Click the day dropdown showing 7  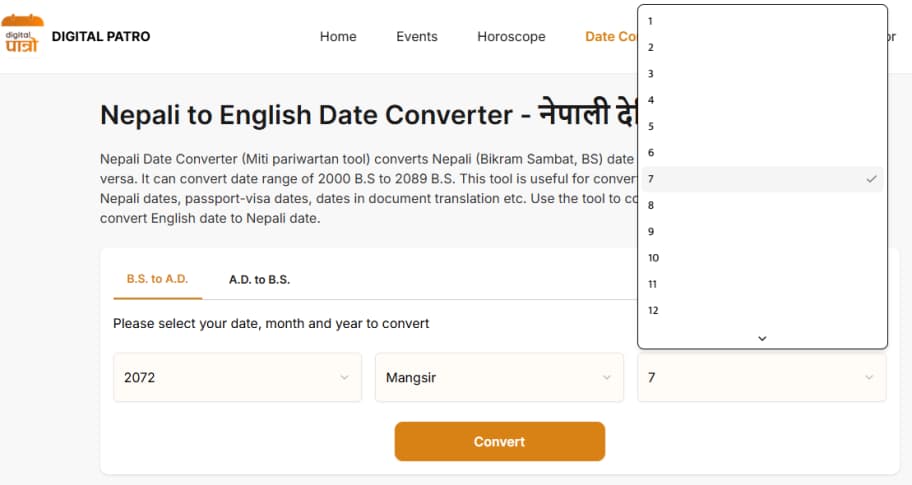[762, 377]
